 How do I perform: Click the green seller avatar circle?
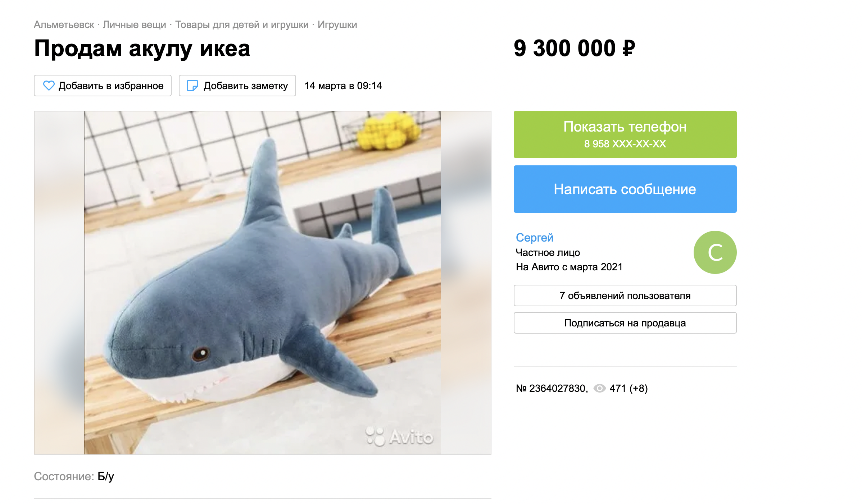715,252
